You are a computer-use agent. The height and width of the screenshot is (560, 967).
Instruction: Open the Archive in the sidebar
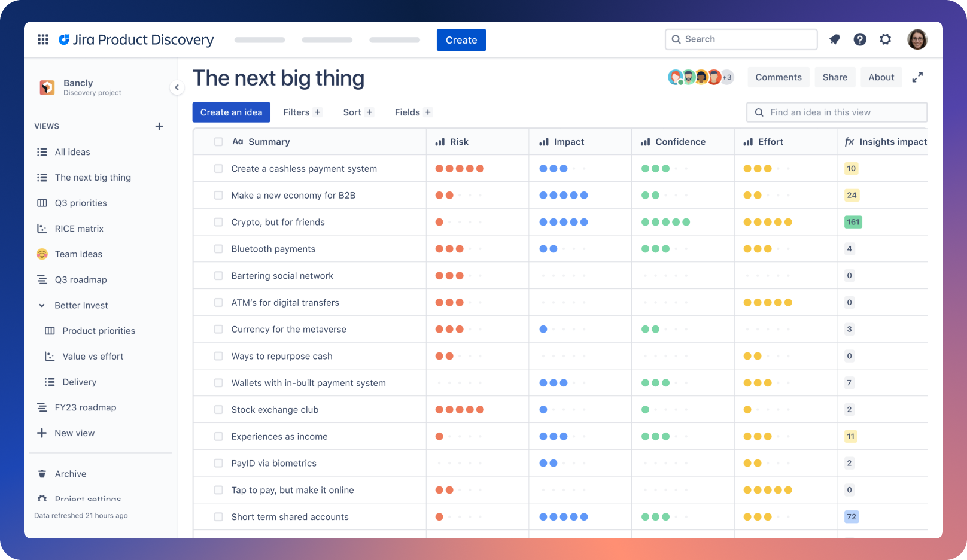click(70, 474)
